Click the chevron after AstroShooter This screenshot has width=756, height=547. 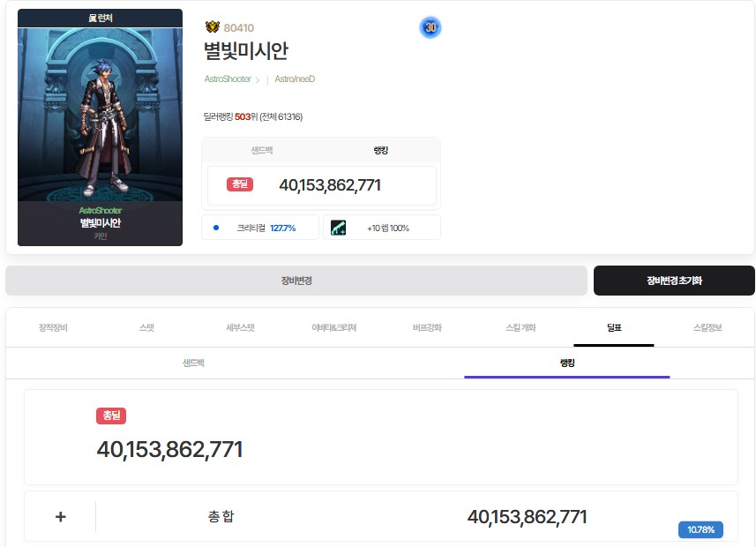[258, 79]
